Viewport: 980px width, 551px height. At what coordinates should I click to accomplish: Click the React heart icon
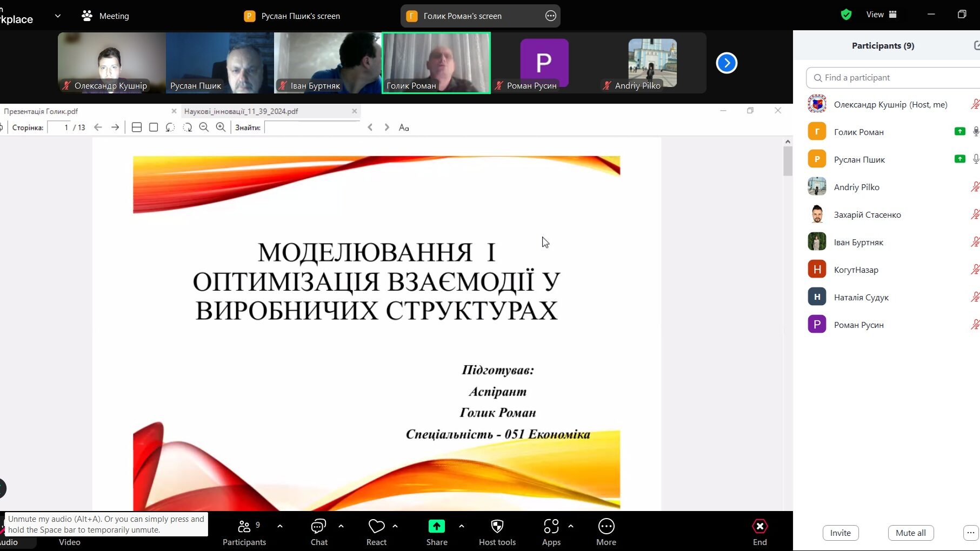[376, 527]
